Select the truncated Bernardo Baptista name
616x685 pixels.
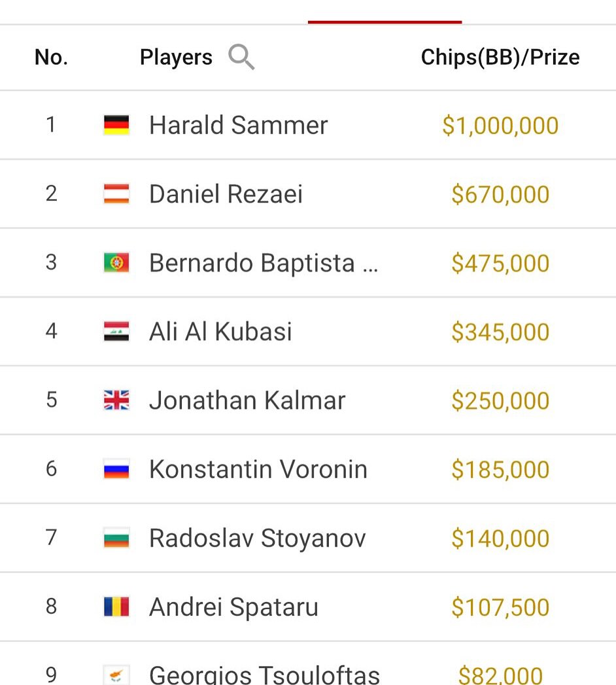(263, 263)
